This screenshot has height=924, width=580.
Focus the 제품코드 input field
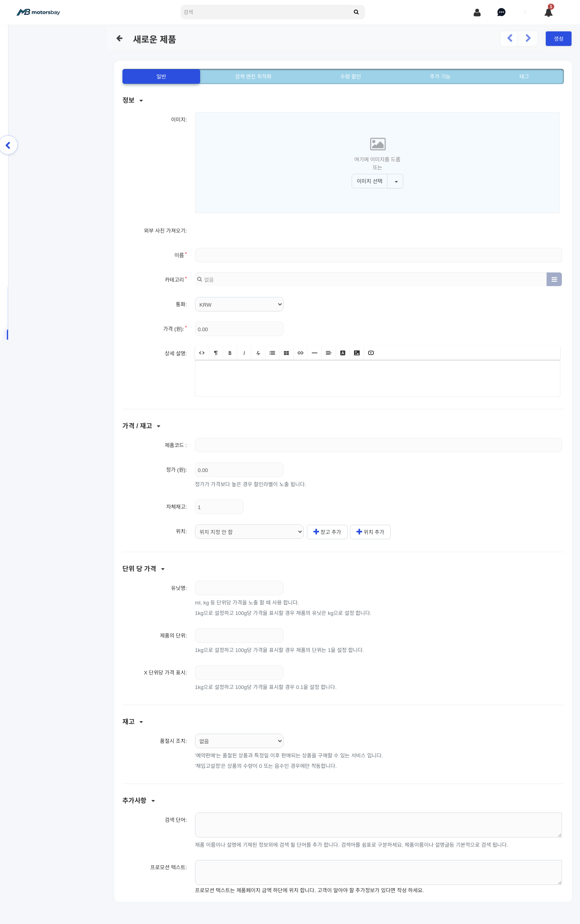(x=378, y=445)
